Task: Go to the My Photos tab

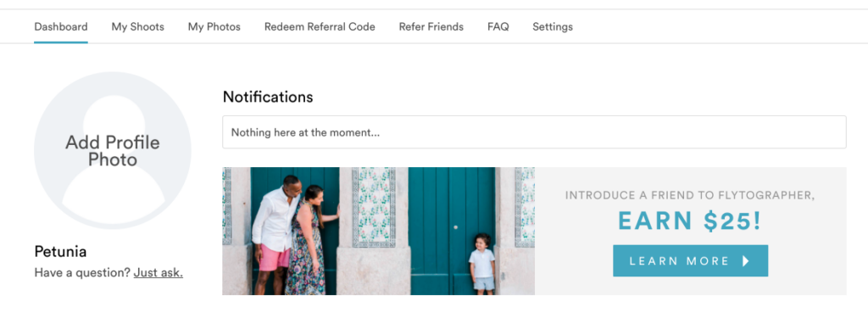Action: tap(214, 26)
